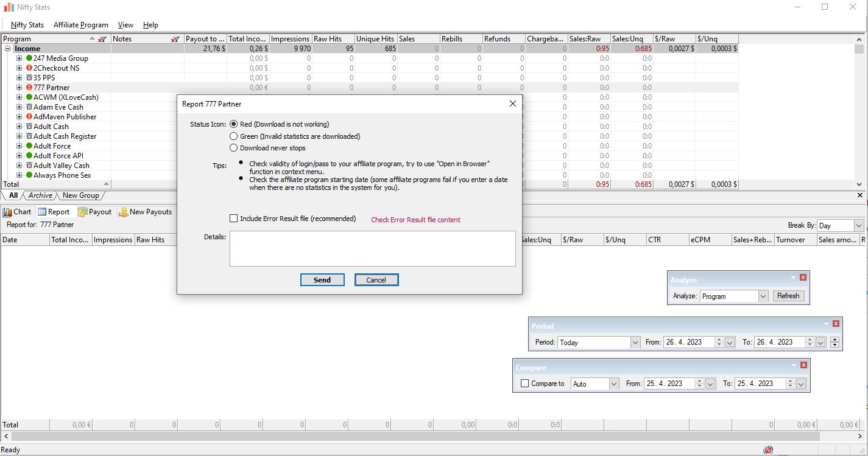
Task: Open the Chart view icon
Action: coord(8,211)
